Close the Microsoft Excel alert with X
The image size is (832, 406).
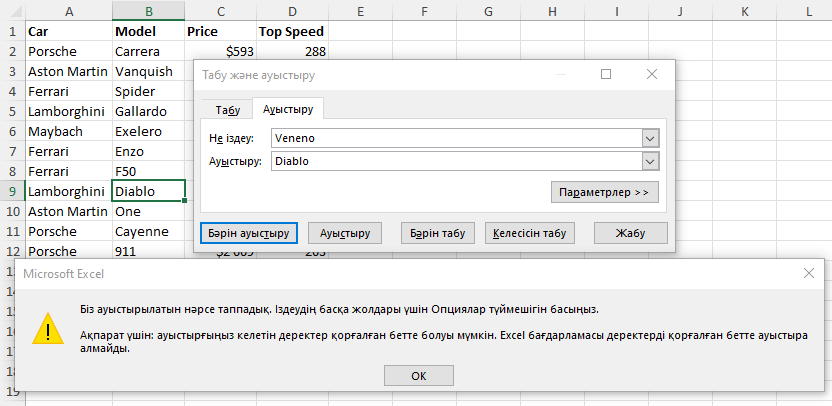(808, 273)
